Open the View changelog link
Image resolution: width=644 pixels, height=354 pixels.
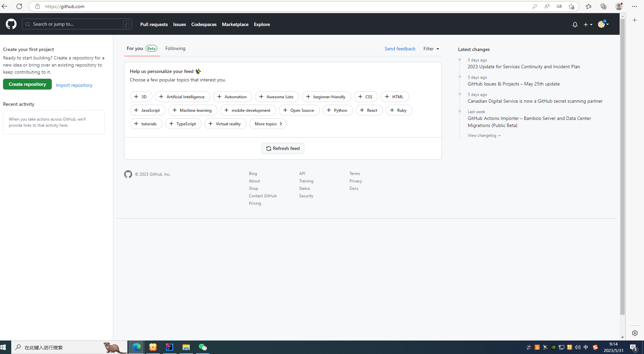point(484,135)
